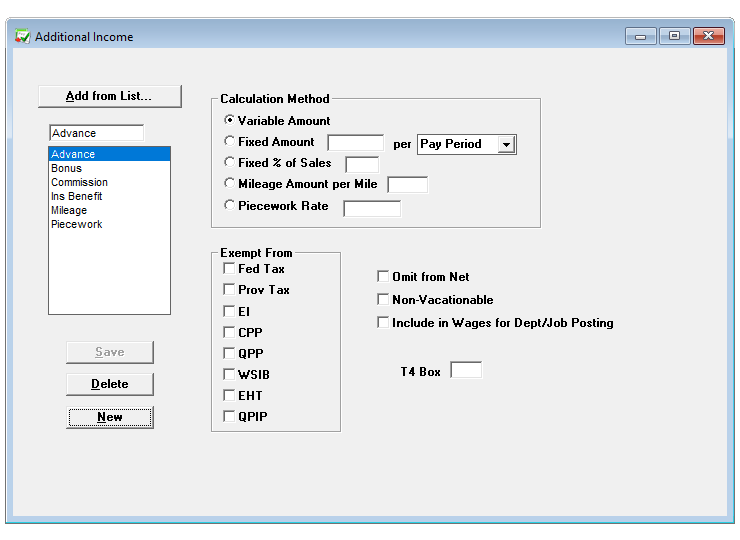Tick the WSIB exemption checkbox

[x=229, y=375]
